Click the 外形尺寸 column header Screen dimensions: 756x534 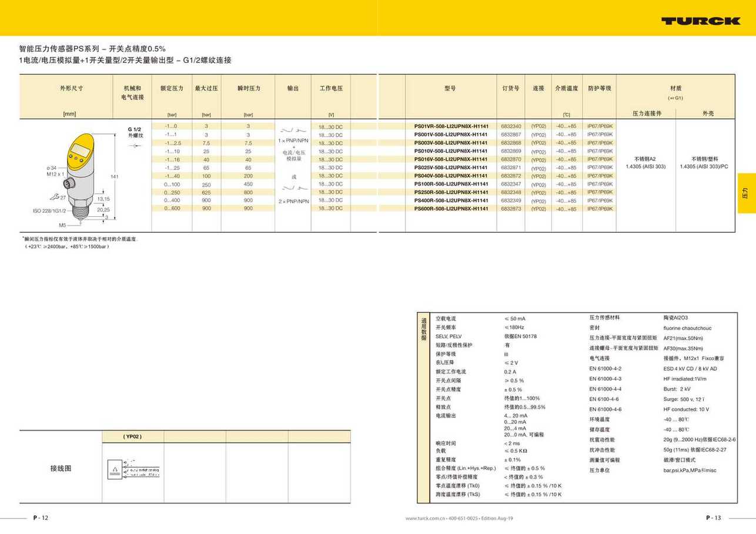tap(71, 88)
